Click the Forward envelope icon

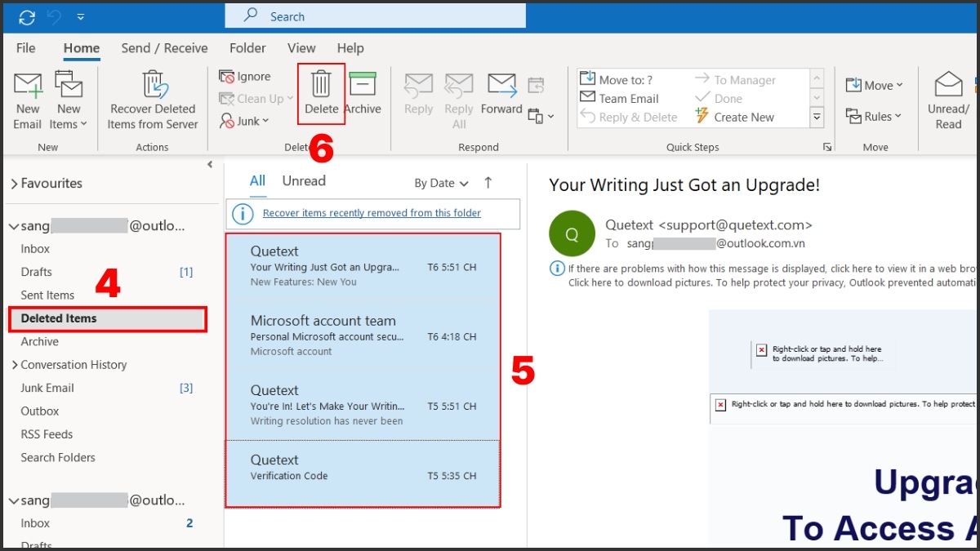[x=501, y=84]
